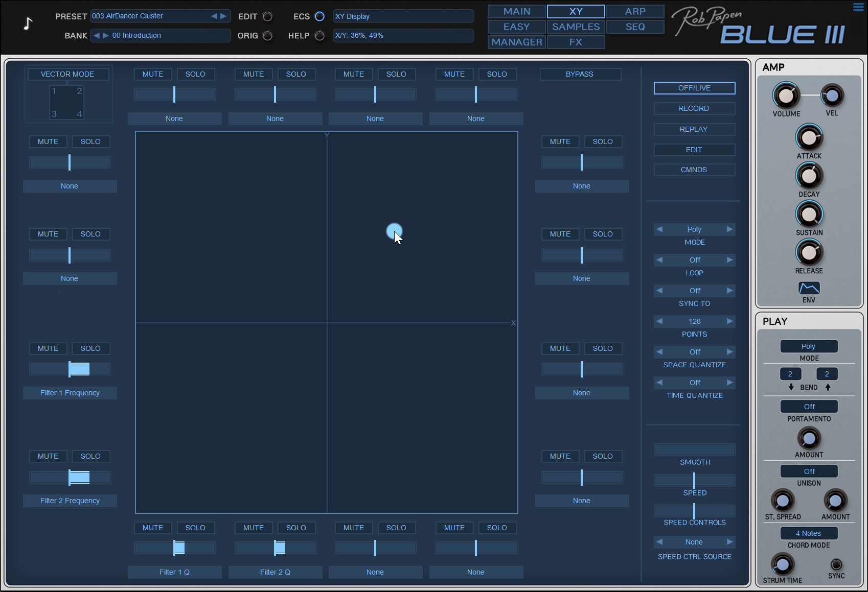
Task: Click the XY pad cursor dot
Action: pyautogui.click(x=394, y=231)
